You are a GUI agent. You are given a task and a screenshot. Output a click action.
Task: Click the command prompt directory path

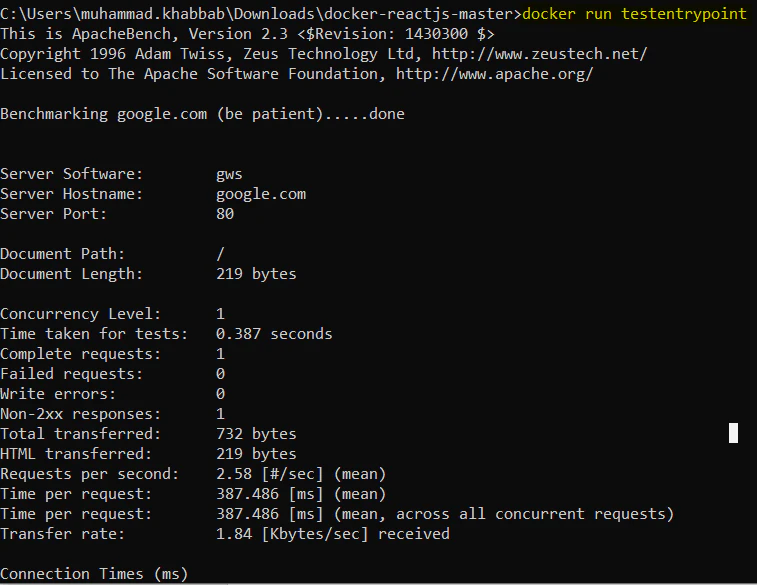(x=258, y=14)
